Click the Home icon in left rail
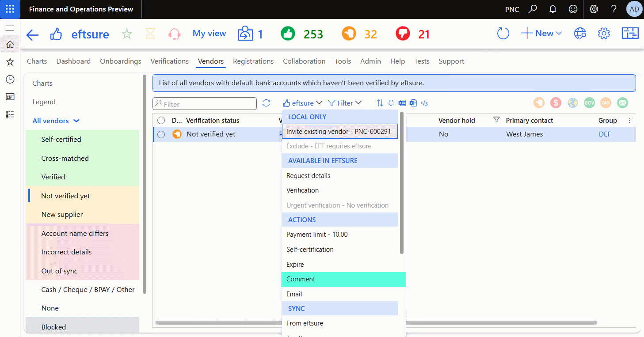The image size is (644, 337). (x=10, y=44)
